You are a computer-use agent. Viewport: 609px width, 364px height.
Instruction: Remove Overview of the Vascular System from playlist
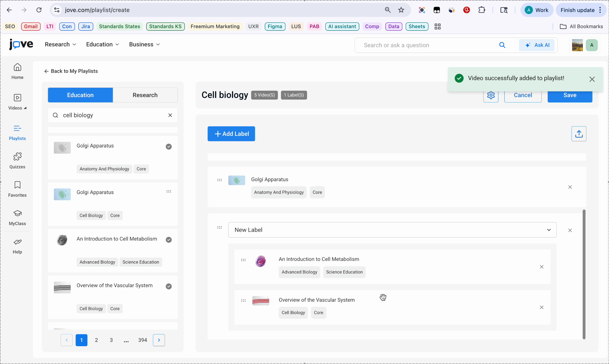click(542, 307)
